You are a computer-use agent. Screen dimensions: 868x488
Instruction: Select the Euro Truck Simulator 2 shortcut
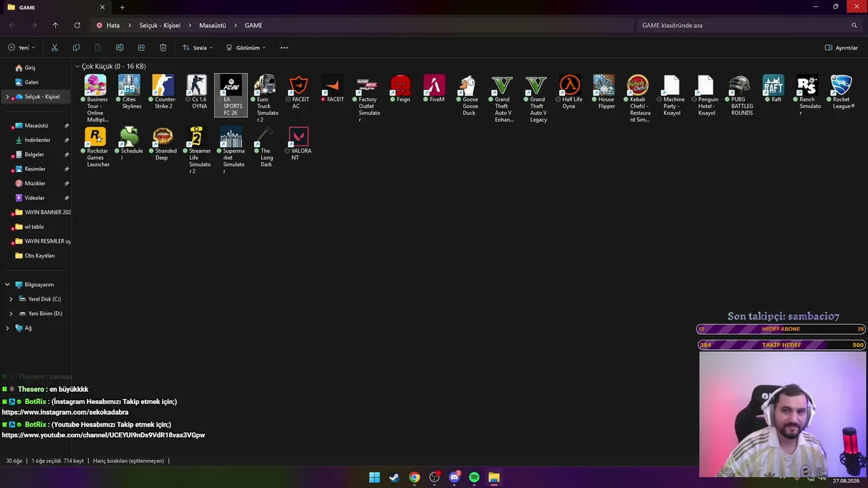click(x=265, y=98)
